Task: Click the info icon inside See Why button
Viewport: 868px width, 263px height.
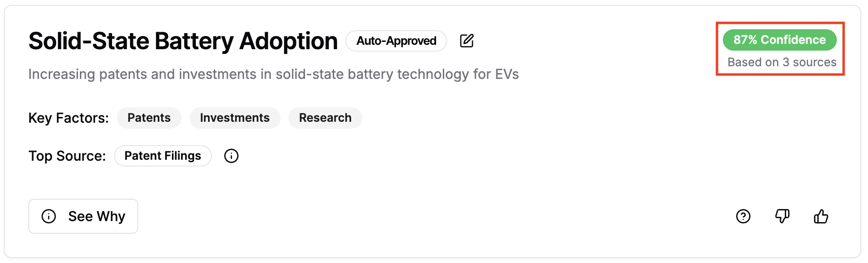Action: coord(49,216)
